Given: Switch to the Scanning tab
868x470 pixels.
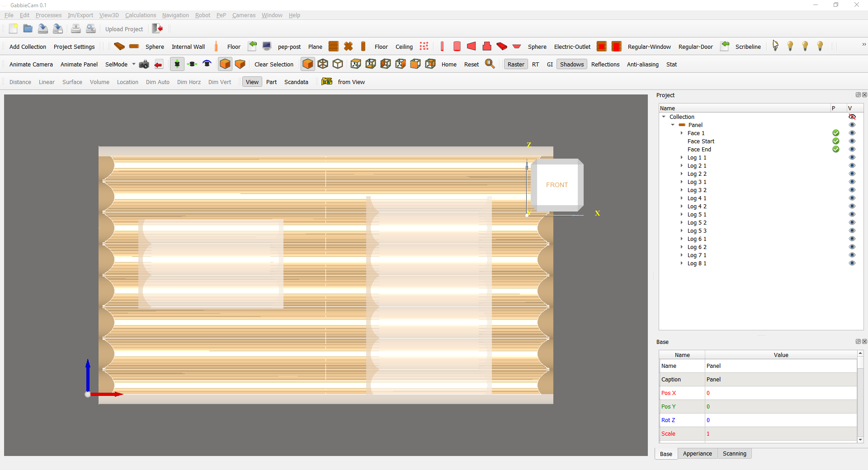Looking at the screenshot, I should [x=734, y=454].
